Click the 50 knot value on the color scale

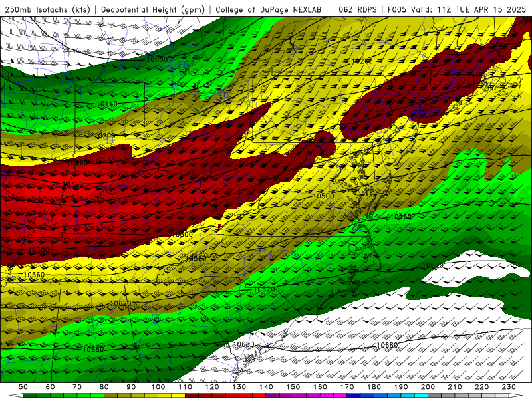pyautogui.click(x=23, y=387)
